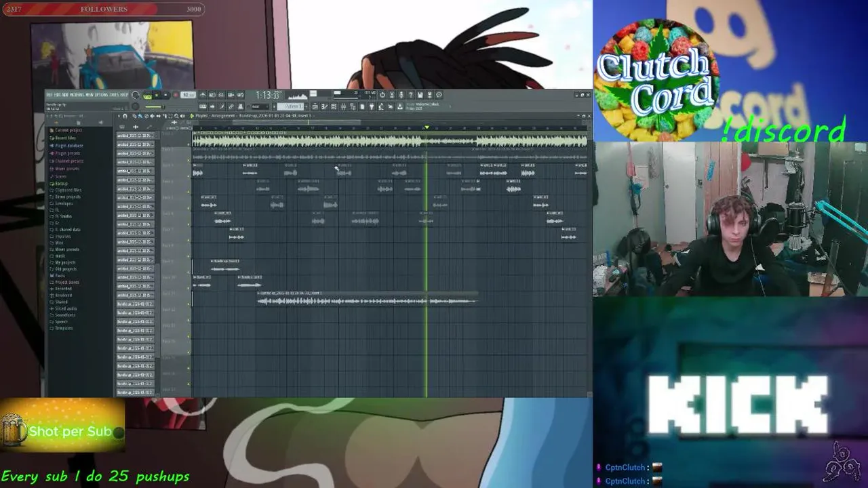This screenshot has width=868, height=488.
Task: Select the long Bundle-up audio clip
Action: pyautogui.click(x=367, y=298)
